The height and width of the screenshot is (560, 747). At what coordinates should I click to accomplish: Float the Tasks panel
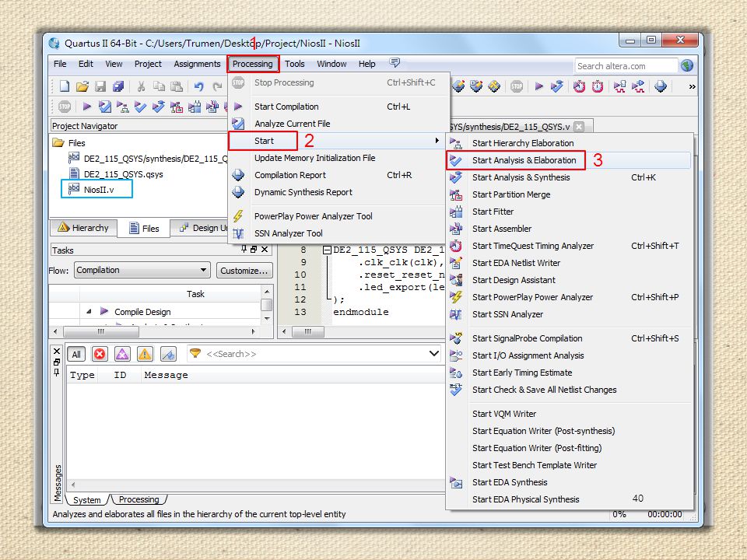254,249
